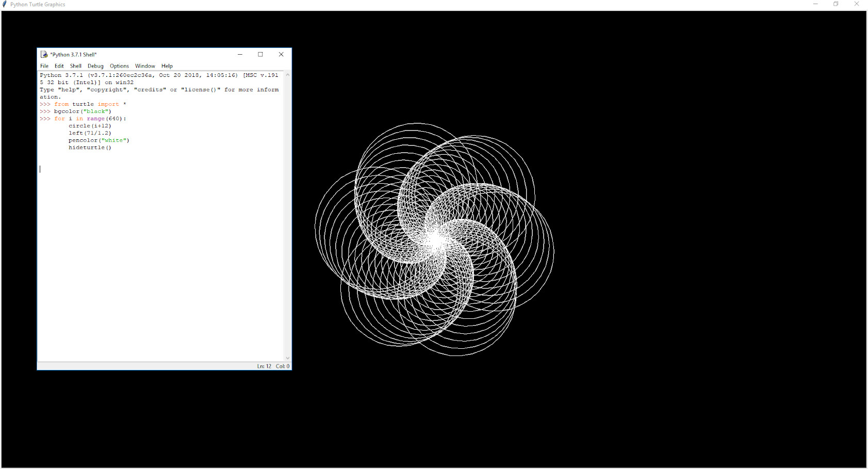Open the Shell menu
This screenshot has width=868, height=469.
75,66
